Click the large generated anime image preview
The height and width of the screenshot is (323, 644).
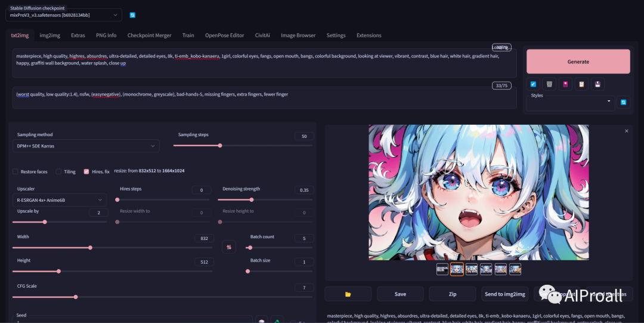coord(478,193)
